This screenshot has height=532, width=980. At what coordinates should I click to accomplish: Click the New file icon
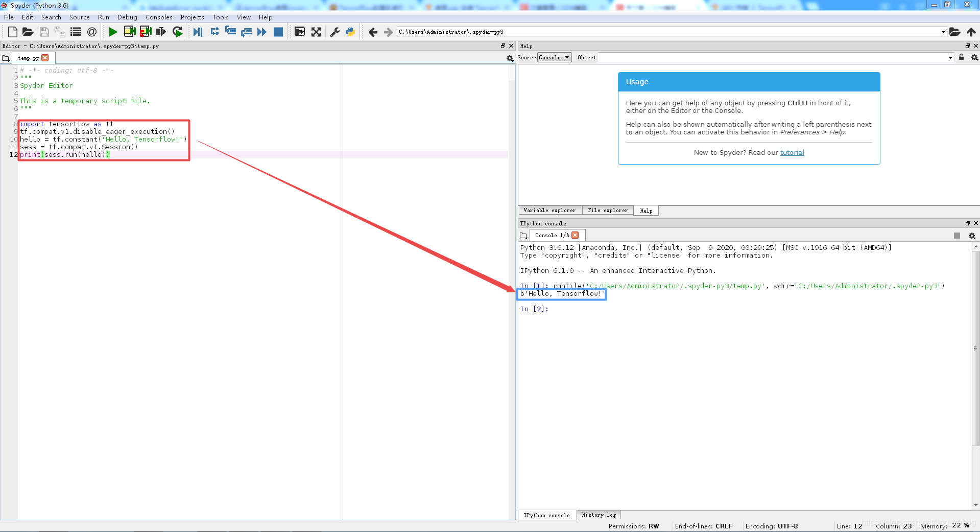(x=13, y=32)
